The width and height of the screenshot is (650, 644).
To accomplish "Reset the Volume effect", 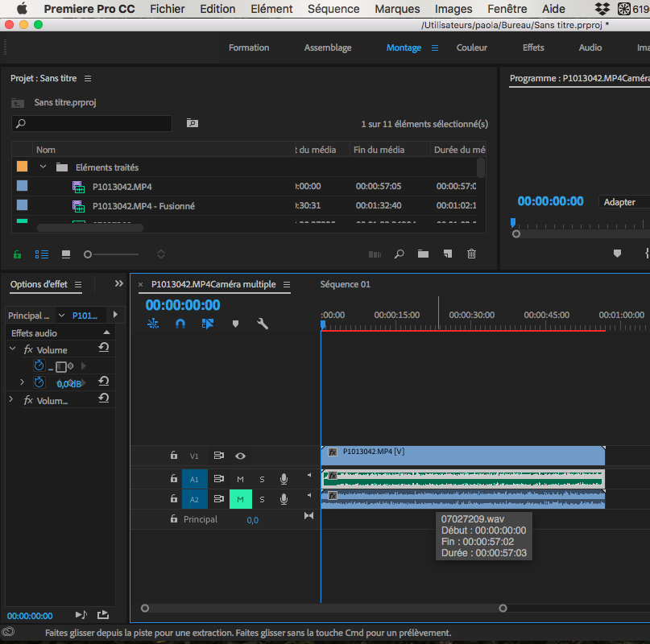I will pos(104,348).
